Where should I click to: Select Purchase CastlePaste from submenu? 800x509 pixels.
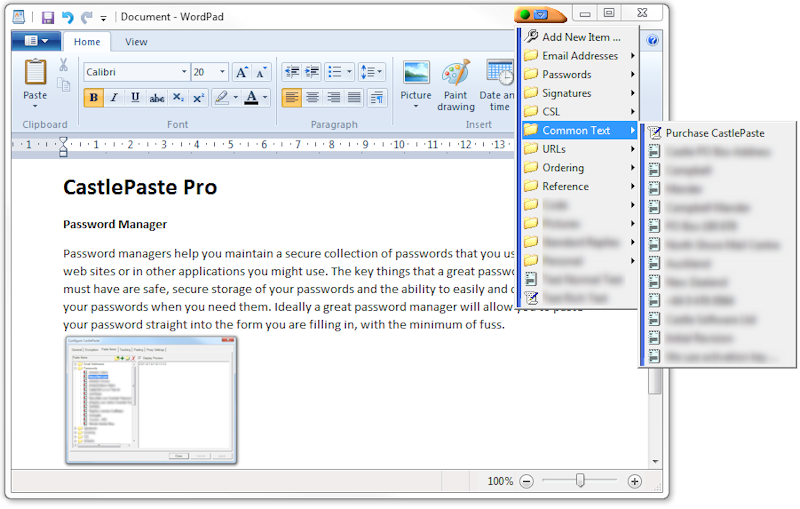[714, 133]
